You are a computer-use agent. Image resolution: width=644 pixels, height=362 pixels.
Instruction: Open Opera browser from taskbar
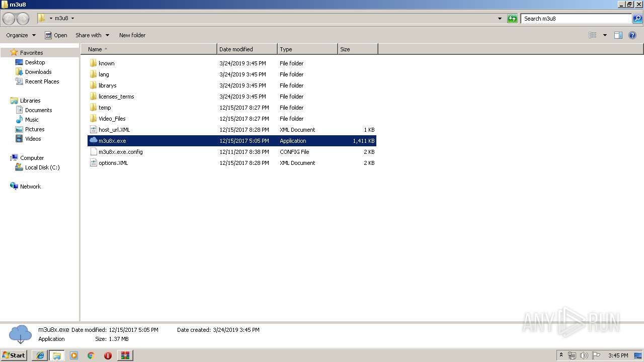(108, 355)
